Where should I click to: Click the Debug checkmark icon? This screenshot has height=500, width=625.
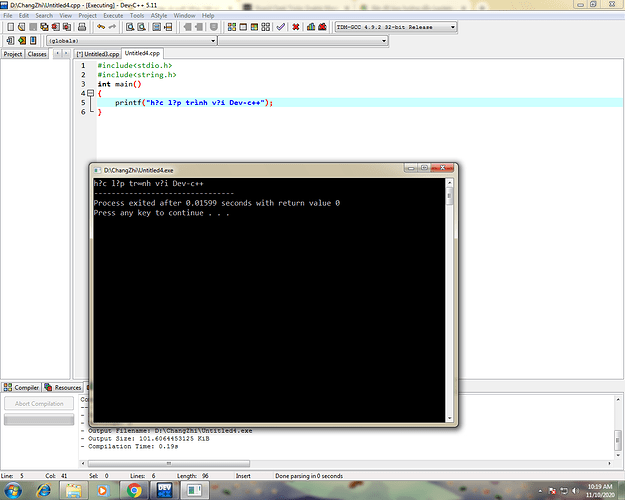point(280,27)
